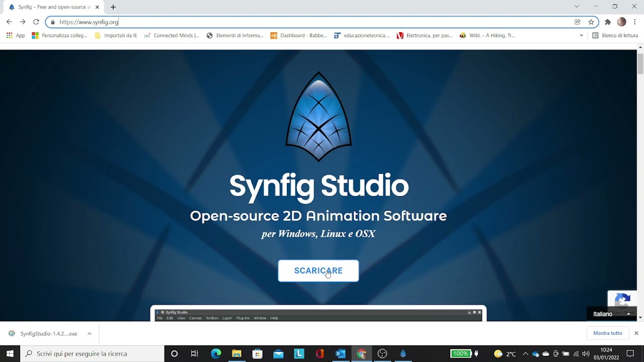Open the Mail app in taskbar
Screen dimensions: 644x362
pyautogui.click(x=278, y=353)
